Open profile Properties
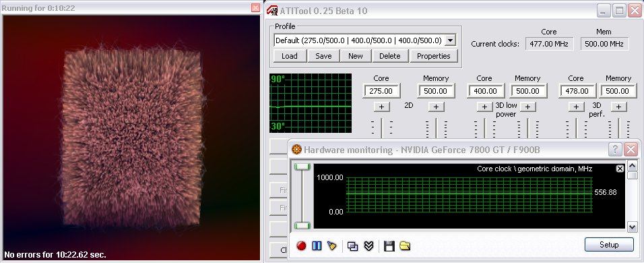This screenshot has width=644, height=263. pos(434,56)
